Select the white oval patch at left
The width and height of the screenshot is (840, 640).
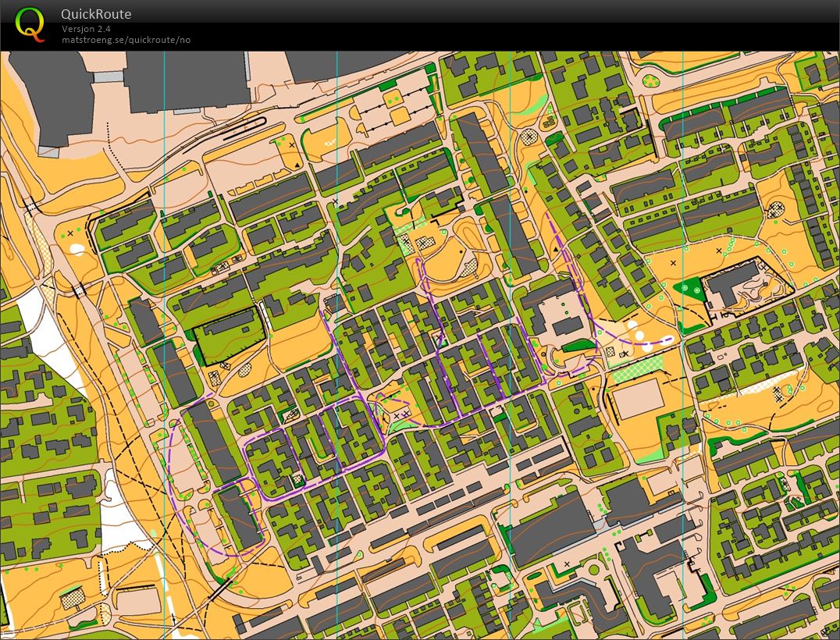(x=77, y=250)
